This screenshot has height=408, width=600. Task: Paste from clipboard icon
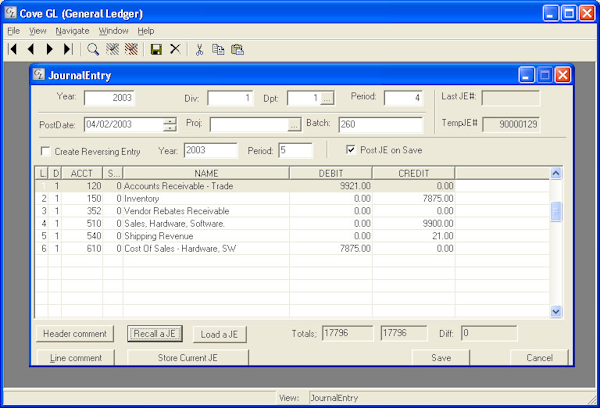pyautogui.click(x=237, y=49)
